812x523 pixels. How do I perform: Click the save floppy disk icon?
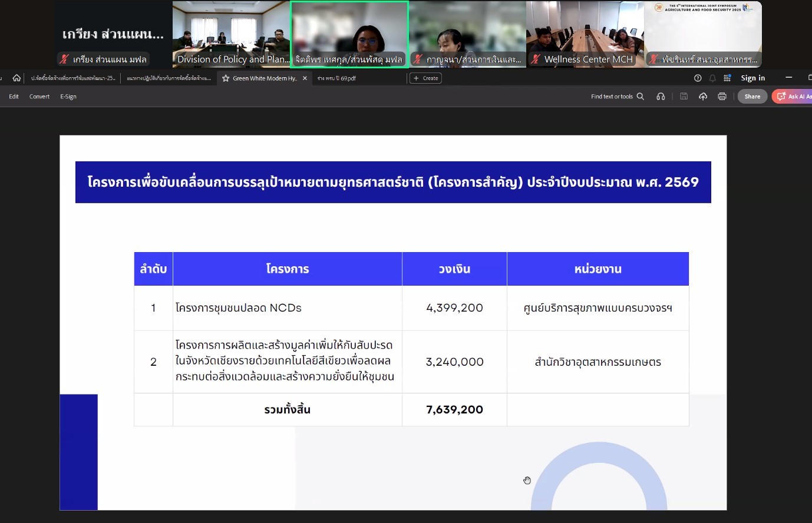684,97
